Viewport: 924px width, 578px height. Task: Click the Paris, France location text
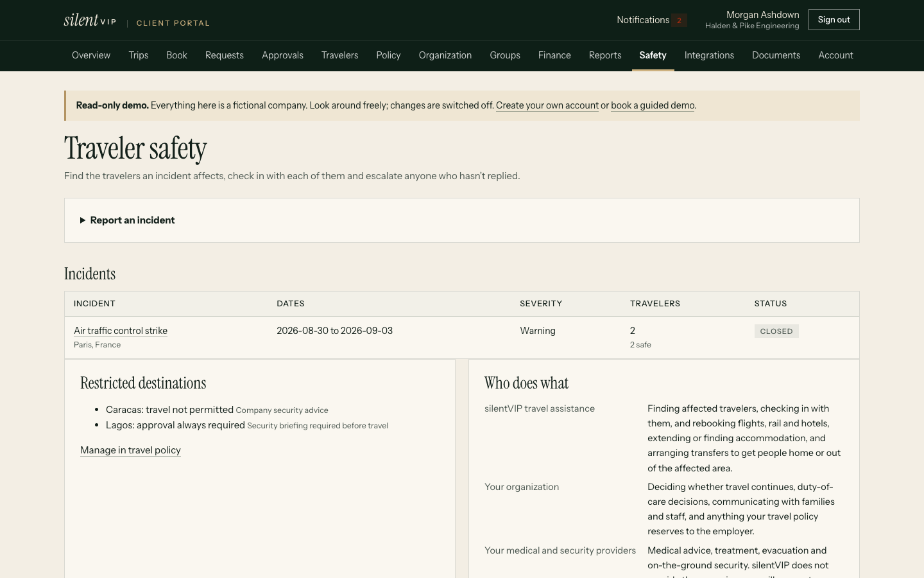coord(97,345)
